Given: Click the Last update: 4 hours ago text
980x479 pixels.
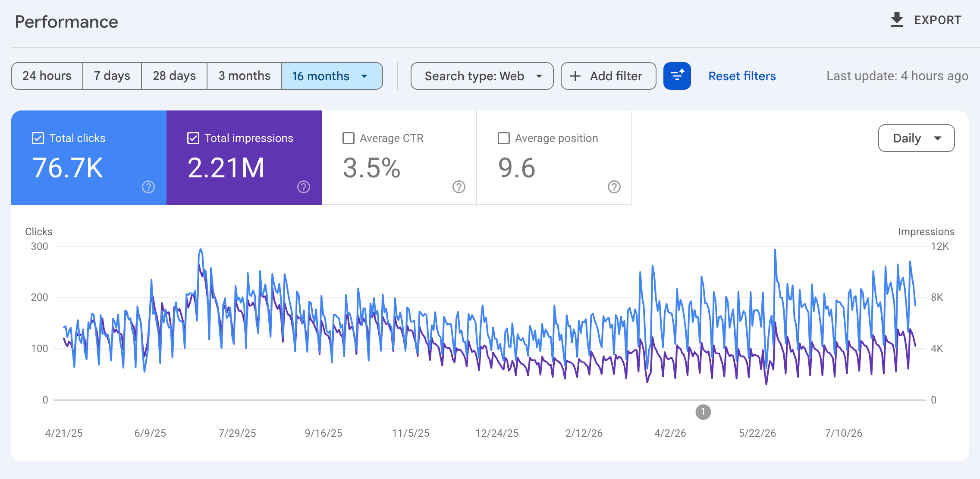Looking at the screenshot, I should pyautogui.click(x=897, y=76).
